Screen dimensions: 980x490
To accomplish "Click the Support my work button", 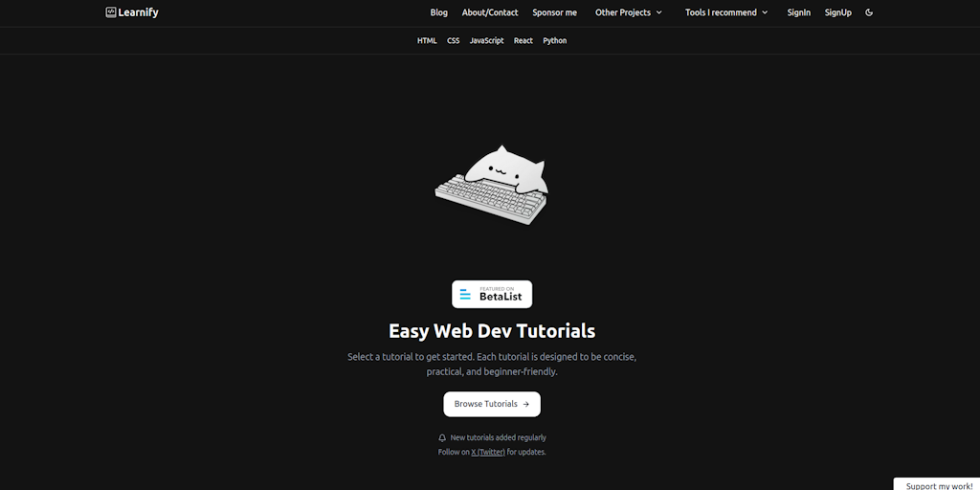I will [939, 485].
